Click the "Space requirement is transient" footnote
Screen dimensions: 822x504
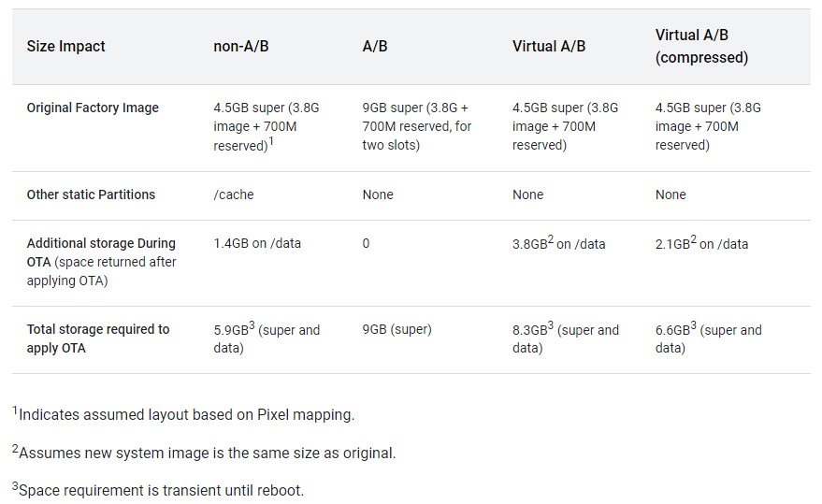click(158, 489)
